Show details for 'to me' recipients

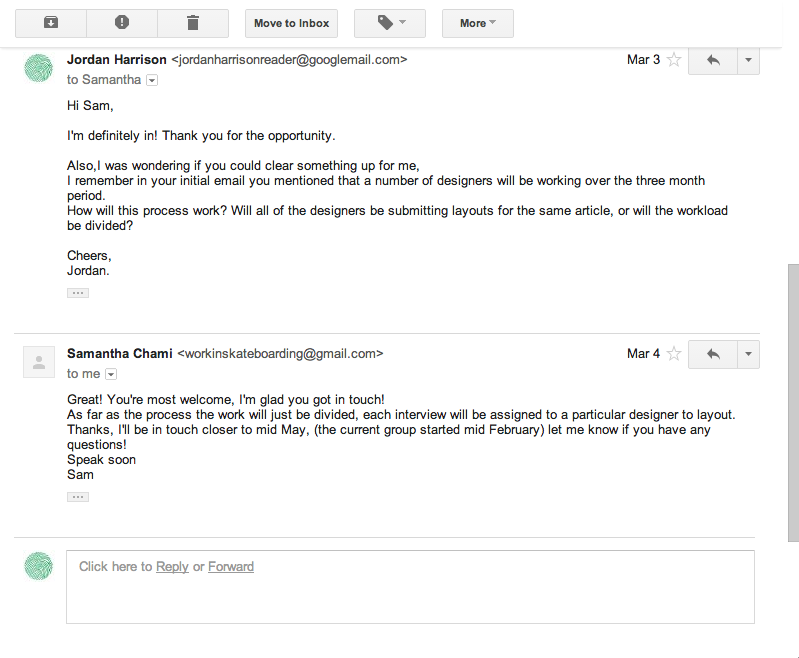coord(111,374)
